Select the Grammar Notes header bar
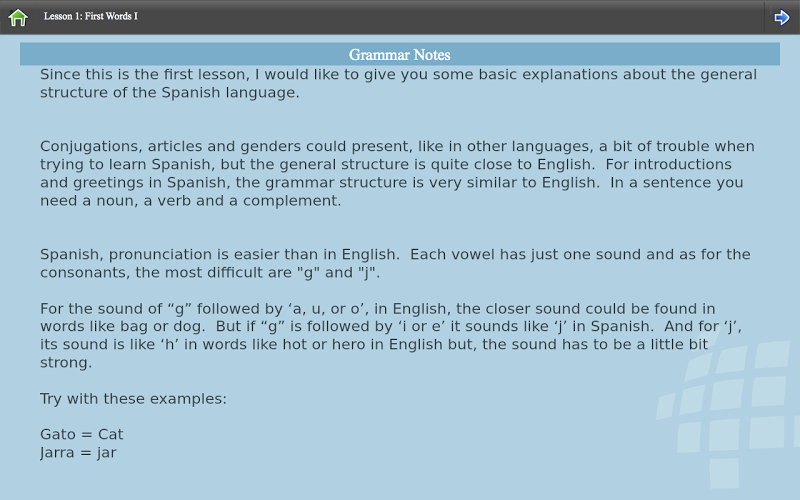The height and width of the screenshot is (500, 800). [x=399, y=54]
